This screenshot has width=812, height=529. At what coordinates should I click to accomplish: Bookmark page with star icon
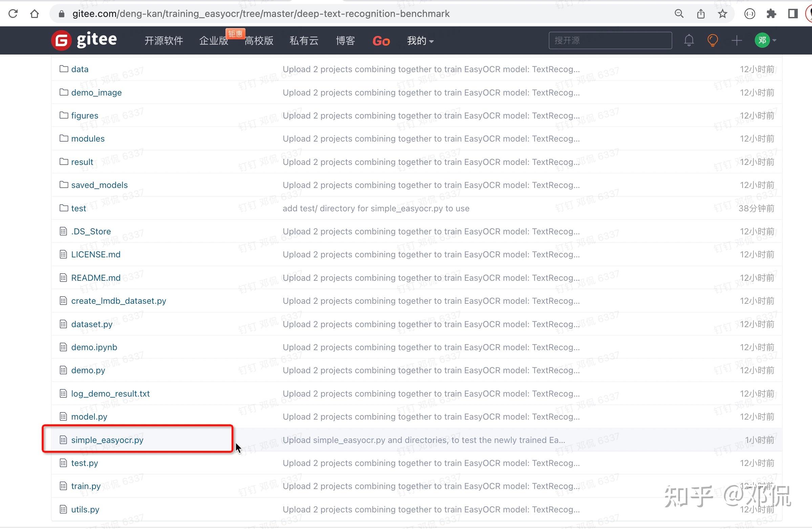click(x=722, y=14)
